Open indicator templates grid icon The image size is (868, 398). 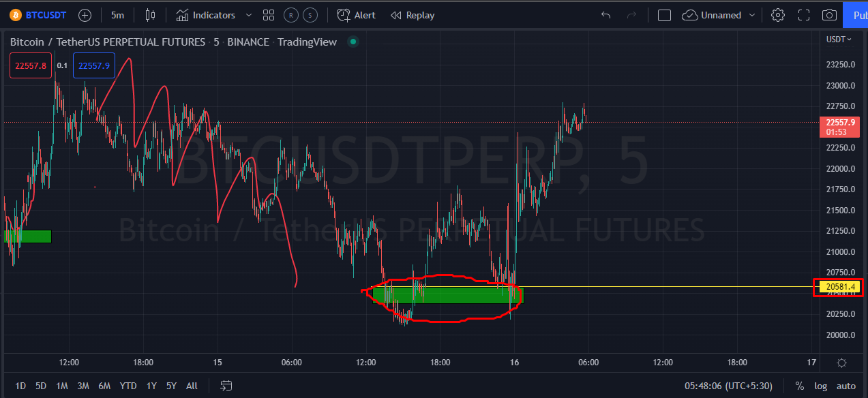pos(269,15)
